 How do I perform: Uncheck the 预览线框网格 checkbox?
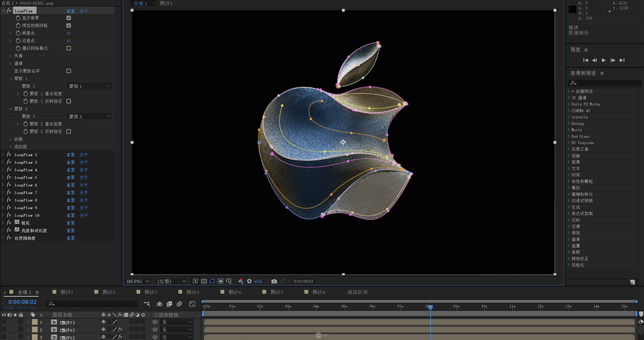click(x=69, y=26)
